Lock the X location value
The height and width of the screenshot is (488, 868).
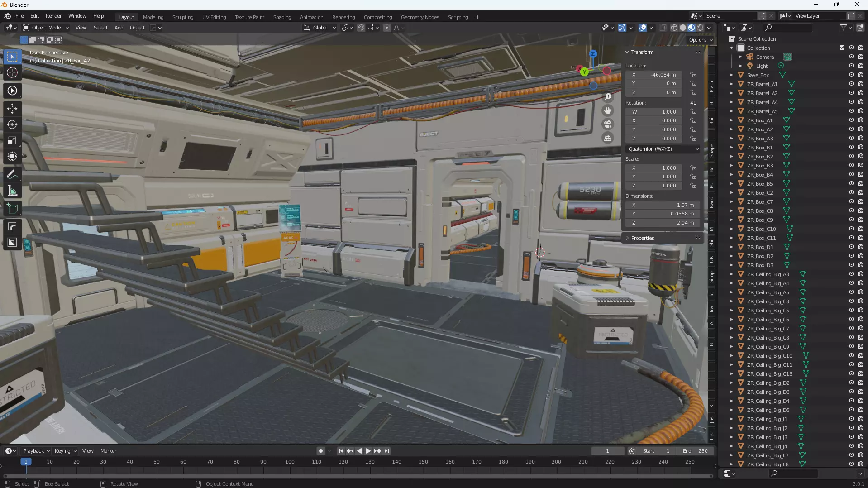pos(693,75)
